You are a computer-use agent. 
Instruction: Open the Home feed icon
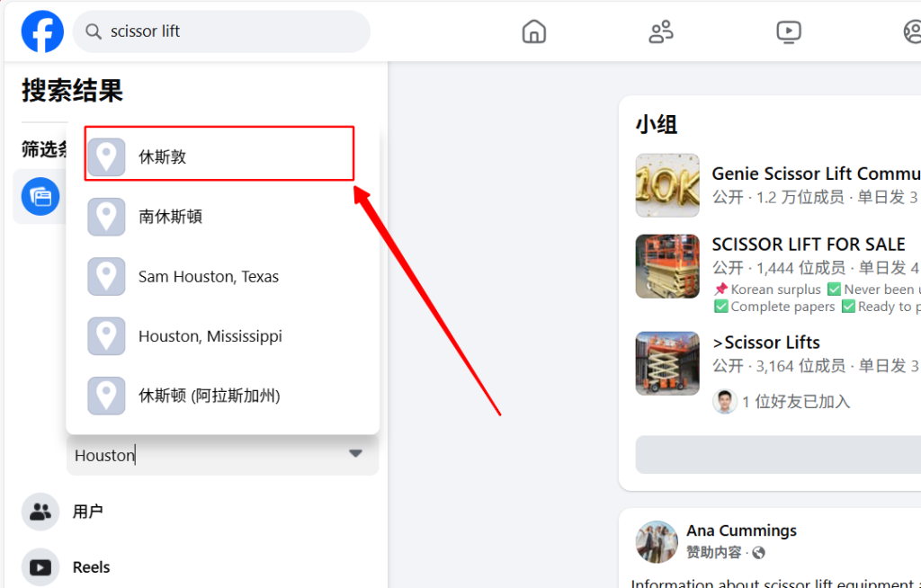[534, 32]
